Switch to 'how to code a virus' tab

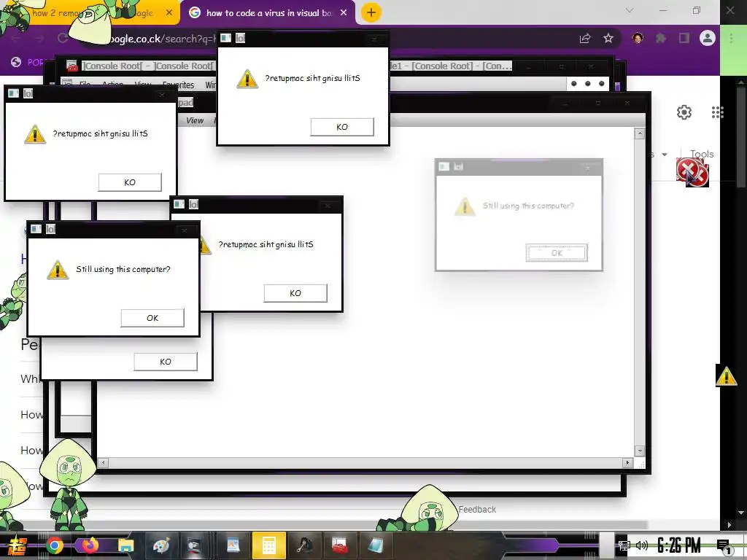[269, 13]
